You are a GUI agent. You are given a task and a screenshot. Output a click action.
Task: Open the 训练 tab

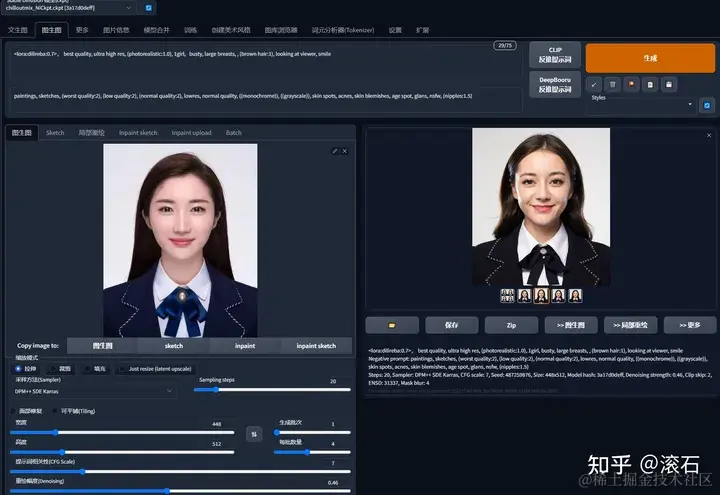tap(191, 30)
